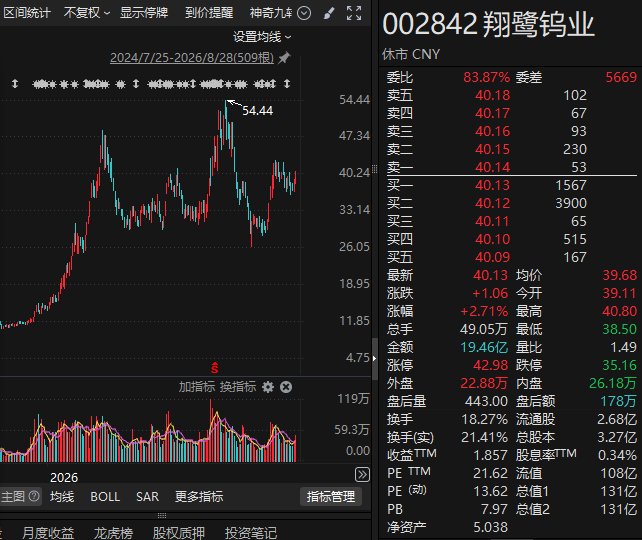
Task: Click 主图 main chart label
Action: click(x=13, y=497)
